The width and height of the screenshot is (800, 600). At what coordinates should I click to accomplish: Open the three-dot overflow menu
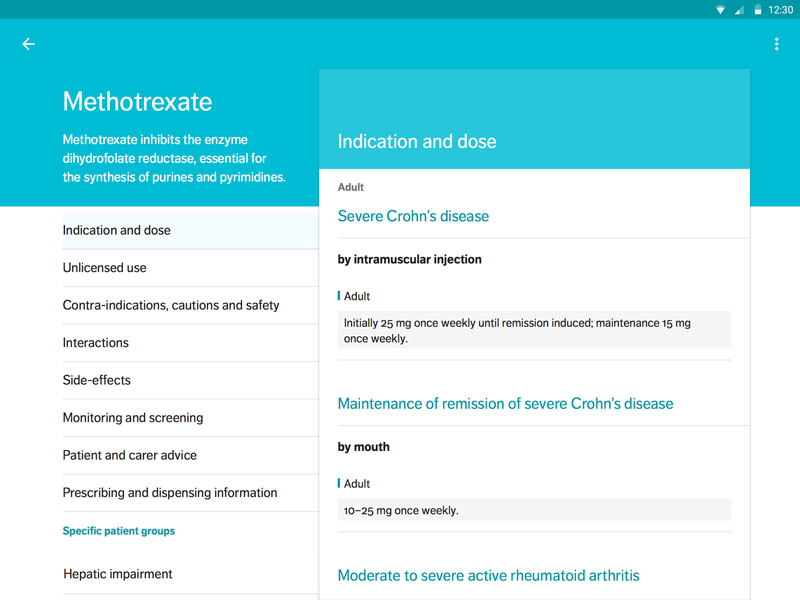pyautogui.click(x=777, y=44)
